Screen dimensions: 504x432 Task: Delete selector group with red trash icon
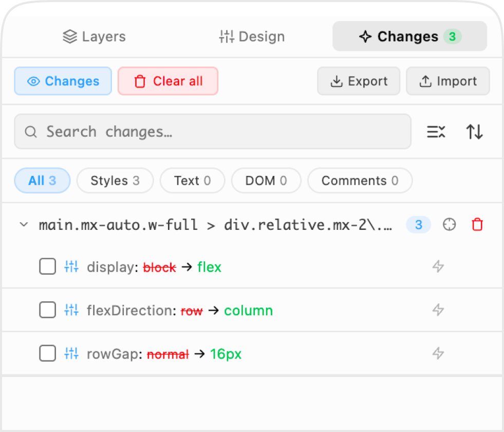tap(477, 225)
